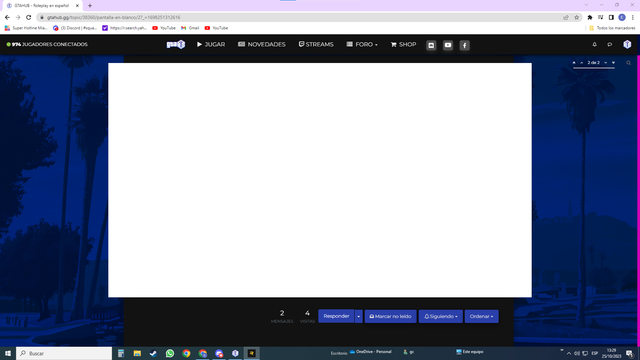
Task: Open Chrome three-dot menu
Action: pyautogui.click(x=633, y=18)
